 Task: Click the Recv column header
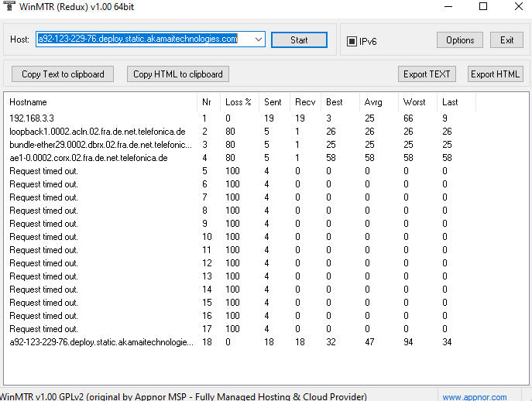click(305, 102)
